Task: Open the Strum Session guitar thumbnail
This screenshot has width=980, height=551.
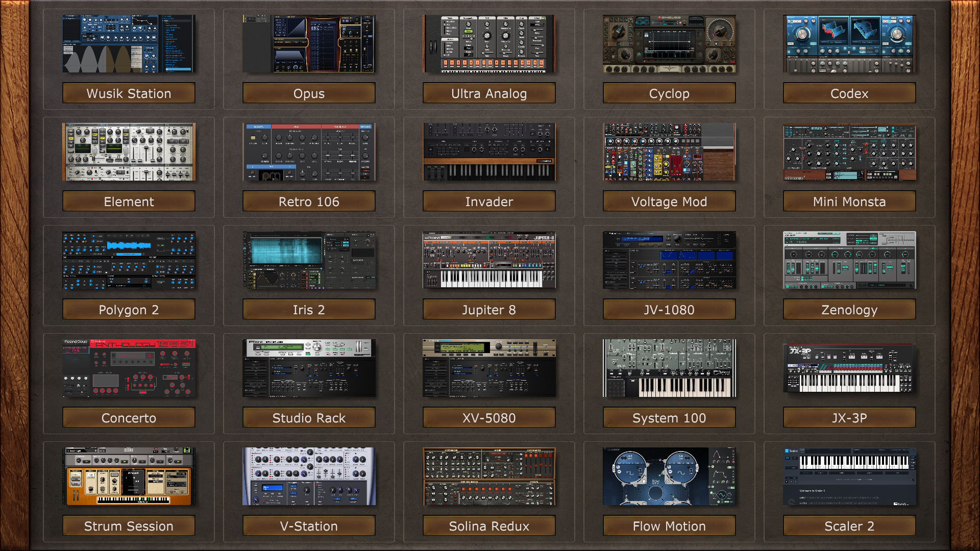Action: [129, 477]
